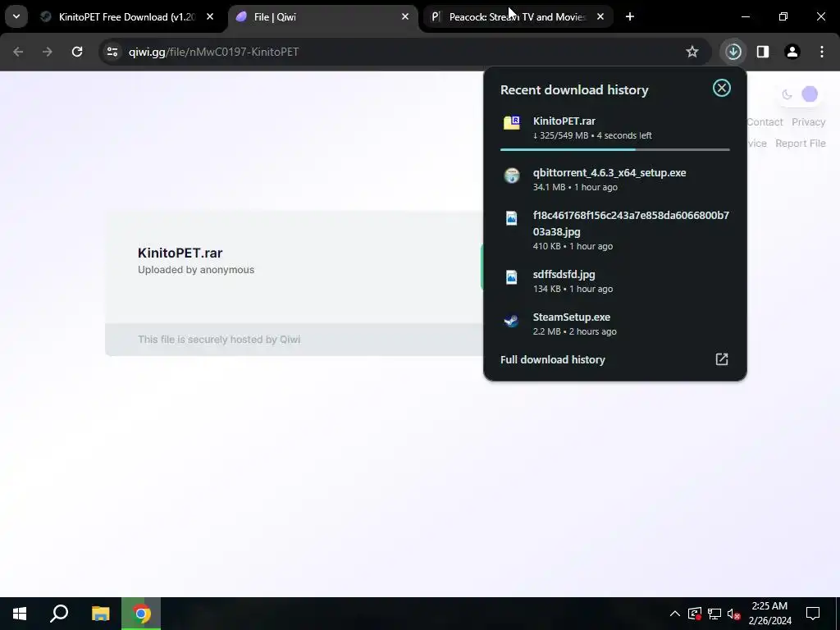Click the muted volume tray icon
This screenshot has height=630, width=840.
click(x=733, y=614)
